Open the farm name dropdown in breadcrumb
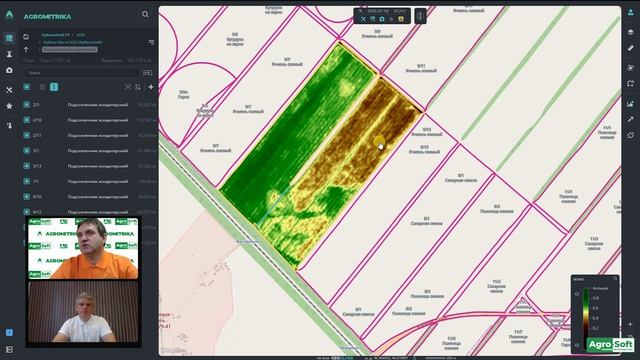Image resolution: width=640 pixels, height=360 pixels. 56,35
